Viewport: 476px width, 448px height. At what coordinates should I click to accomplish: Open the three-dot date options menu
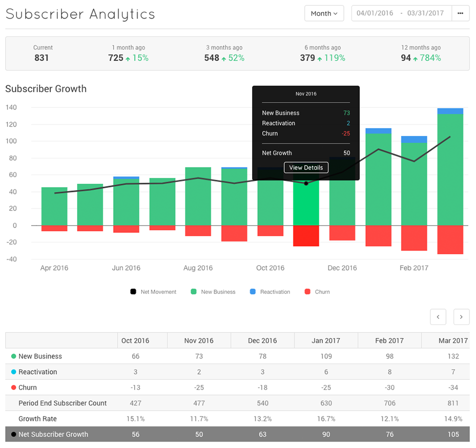(x=460, y=13)
